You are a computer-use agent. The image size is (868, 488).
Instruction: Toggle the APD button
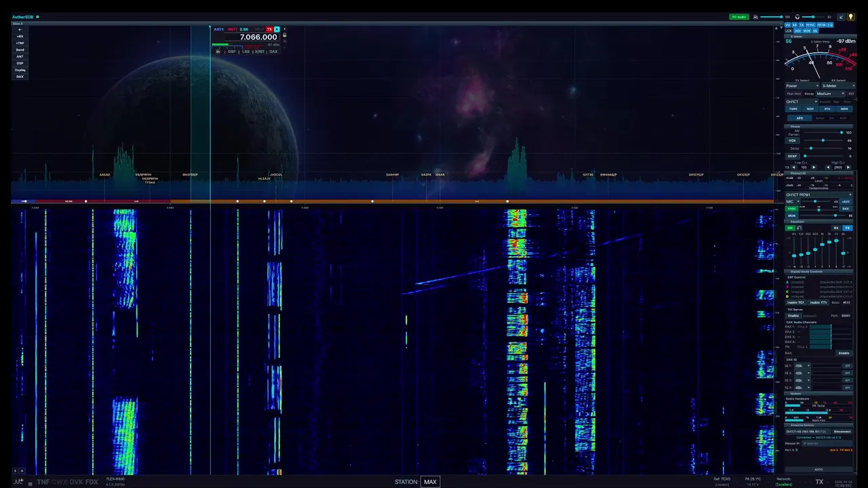pyautogui.click(x=800, y=118)
